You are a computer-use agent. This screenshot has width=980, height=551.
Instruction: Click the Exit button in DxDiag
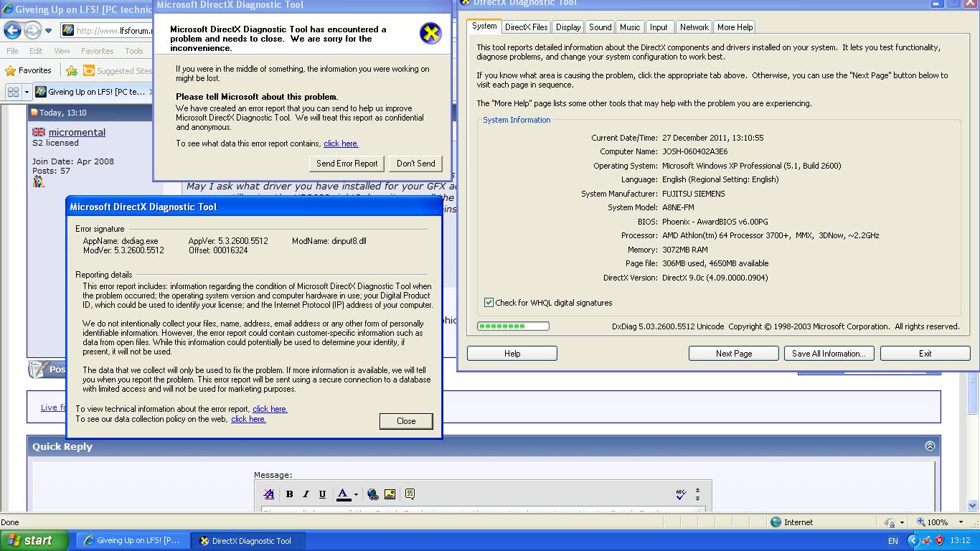pyautogui.click(x=925, y=354)
